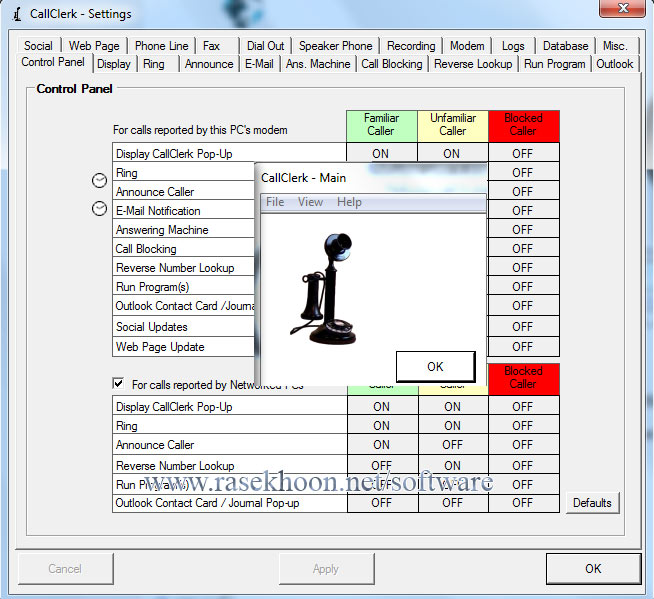654x599 pixels.
Task: Open the E-Mail tab
Action: [x=259, y=64]
